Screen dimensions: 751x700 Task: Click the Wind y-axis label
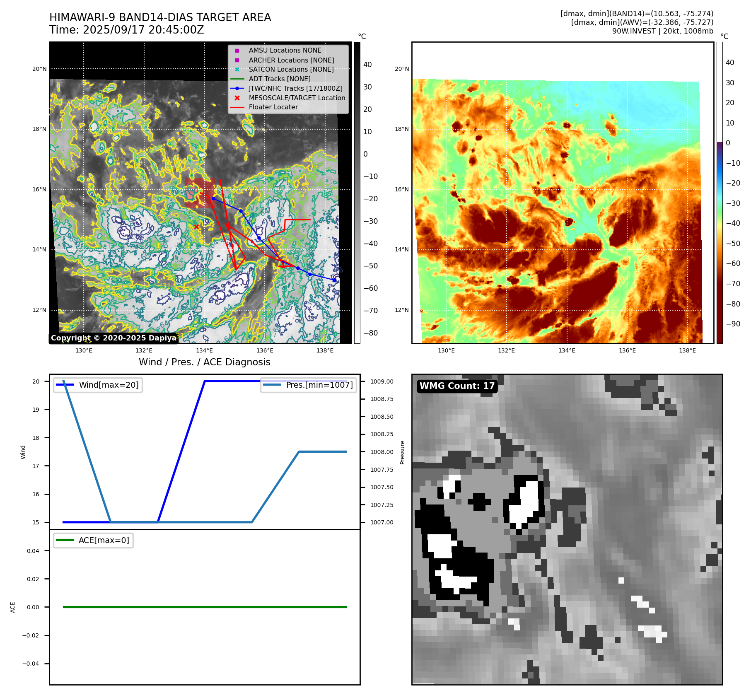click(23, 452)
